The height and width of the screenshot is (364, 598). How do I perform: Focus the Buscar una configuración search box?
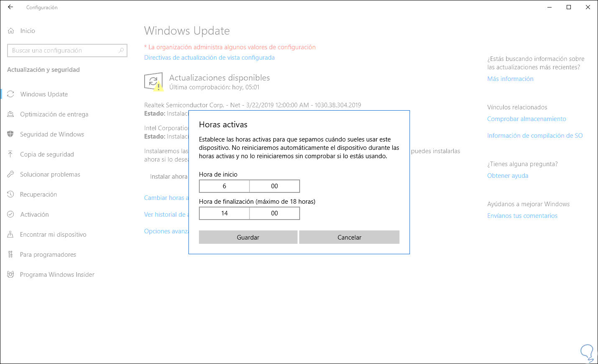(x=67, y=51)
